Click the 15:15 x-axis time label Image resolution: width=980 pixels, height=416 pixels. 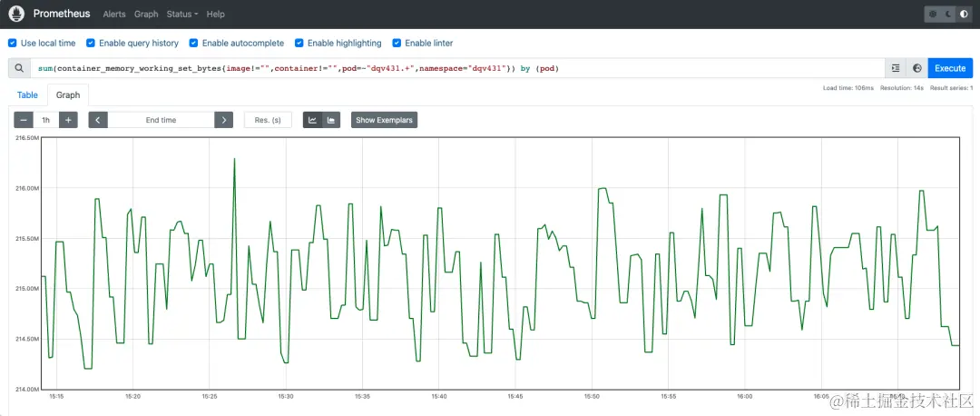pos(56,396)
